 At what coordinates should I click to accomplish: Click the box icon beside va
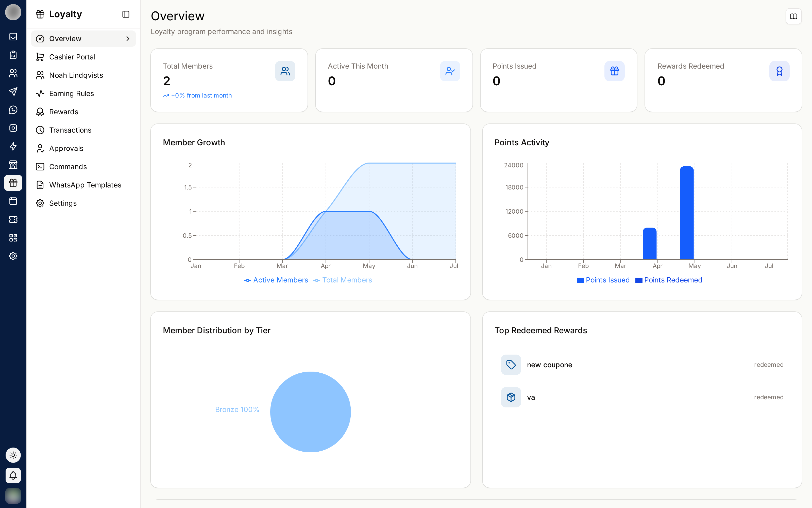click(x=511, y=398)
